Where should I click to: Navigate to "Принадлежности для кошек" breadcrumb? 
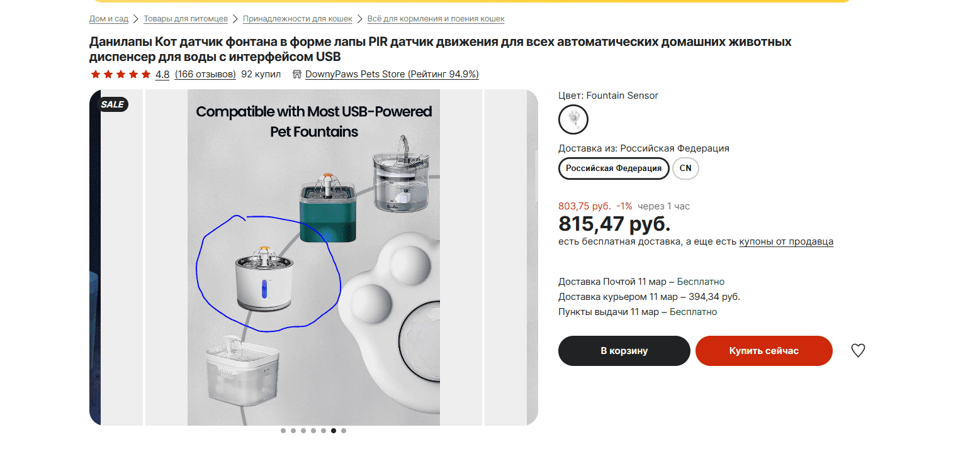tap(297, 19)
